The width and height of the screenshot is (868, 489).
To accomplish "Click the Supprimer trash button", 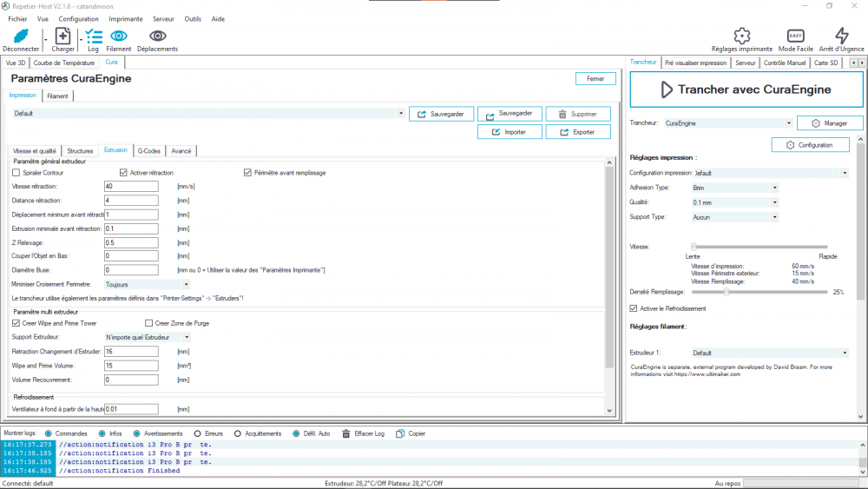I will [578, 114].
